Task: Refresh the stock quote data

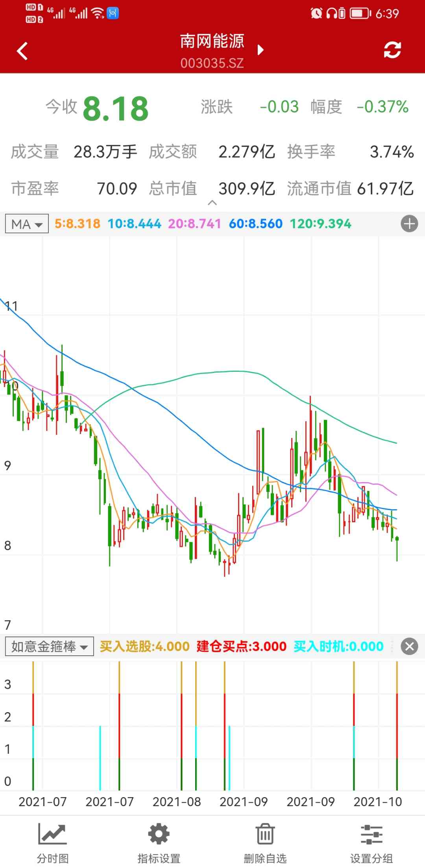Action: pos(392,50)
